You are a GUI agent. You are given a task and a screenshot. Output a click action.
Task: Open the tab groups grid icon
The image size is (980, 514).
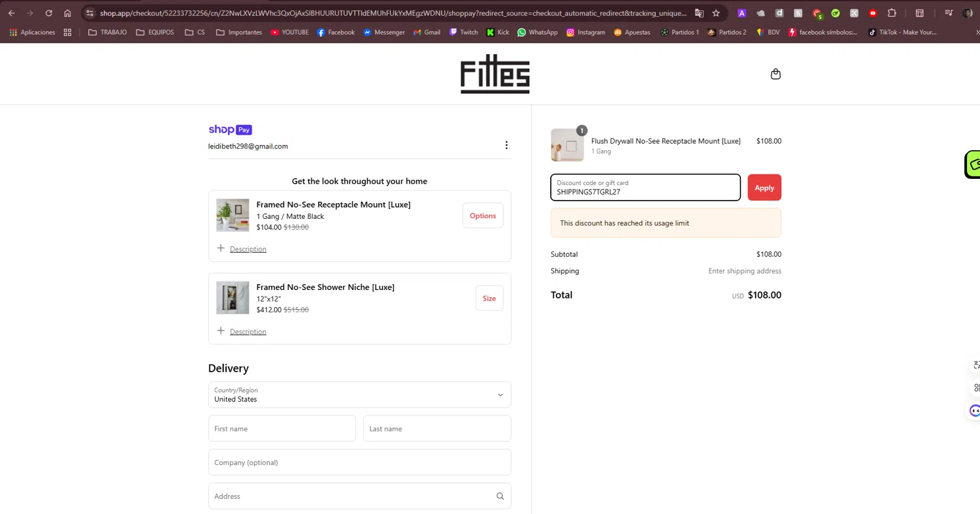coord(919,13)
